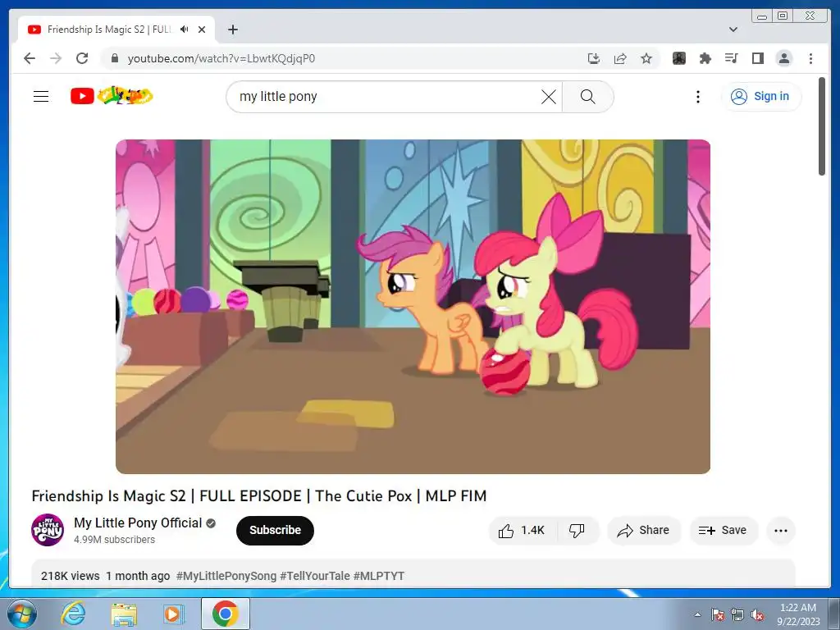This screenshot has height=630, width=840.
Task: Mute tab via speaker icon on tab
Action: (x=185, y=30)
